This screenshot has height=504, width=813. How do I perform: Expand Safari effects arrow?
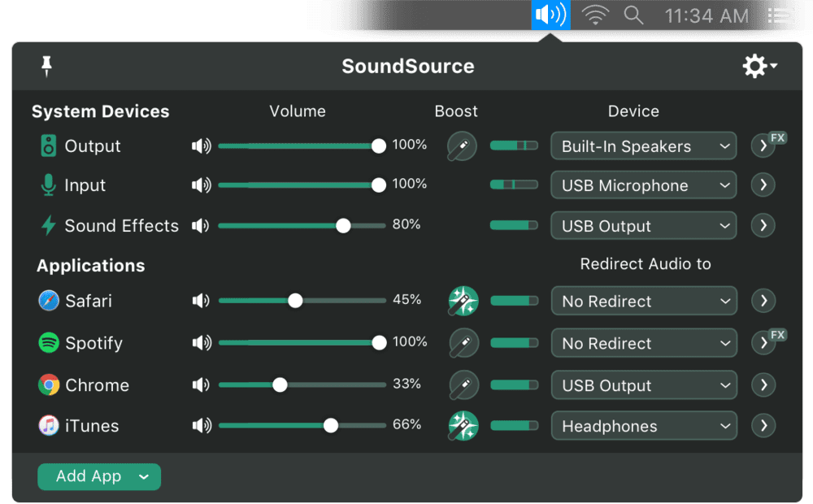pyautogui.click(x=763, y=301)
